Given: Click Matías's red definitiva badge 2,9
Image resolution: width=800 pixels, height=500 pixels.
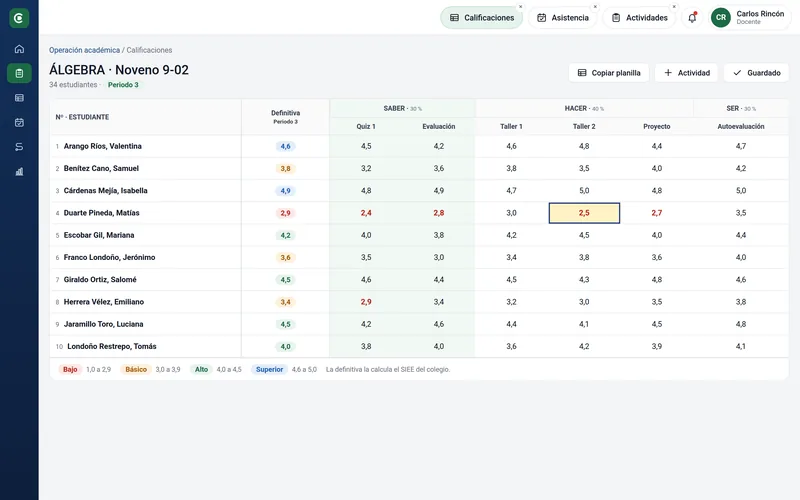Looking at the screenshot, I should [x=285, y=213].
